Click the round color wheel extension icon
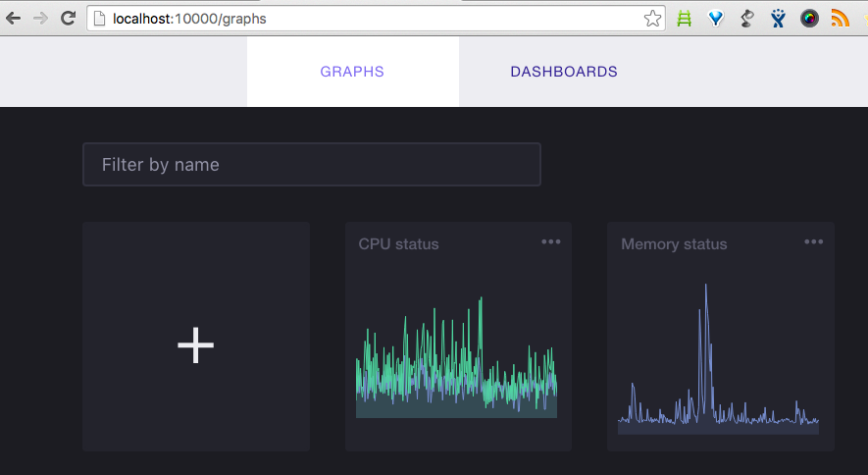 (x=809, y=19)
